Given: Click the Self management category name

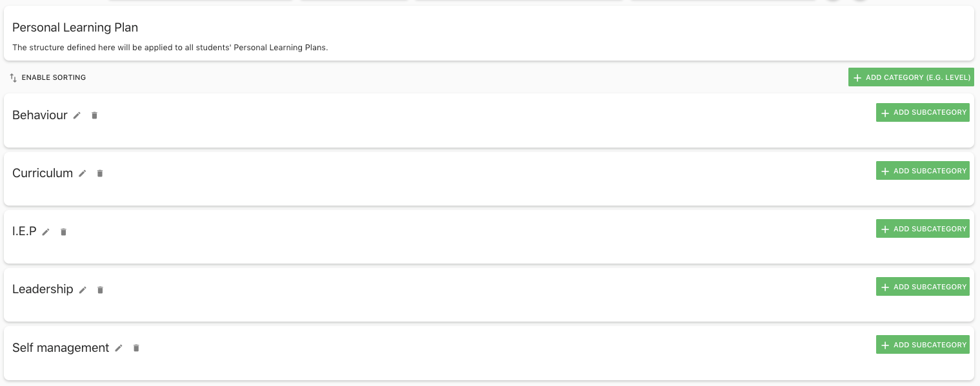Looking at the screenshot, I should click(x=61, y=348).
